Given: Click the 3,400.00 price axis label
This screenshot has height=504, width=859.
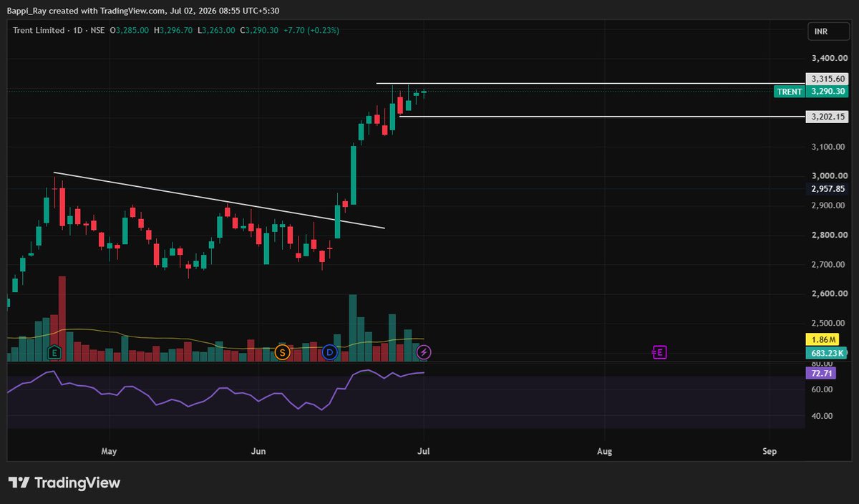Looking at the screenshot, I should [830, 58].
